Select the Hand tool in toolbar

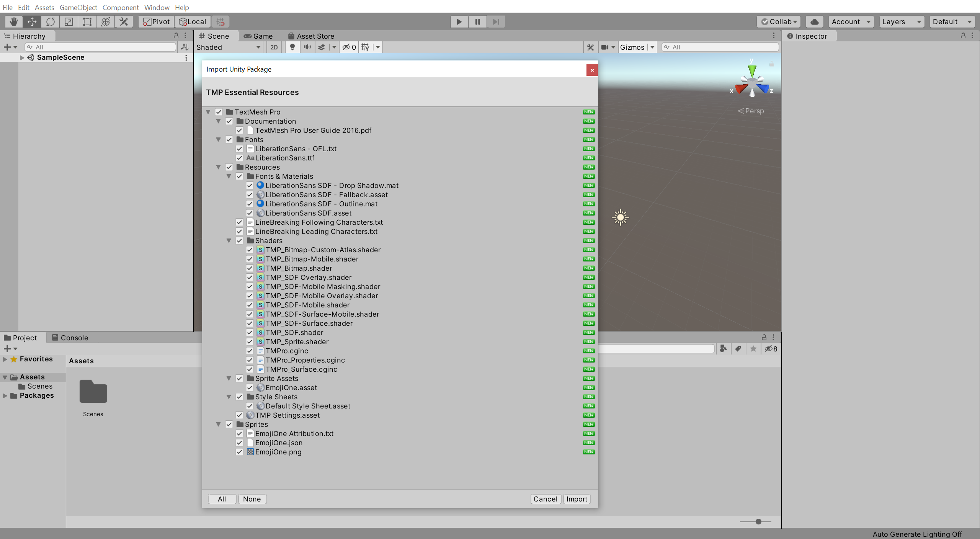tap(14, 22)
